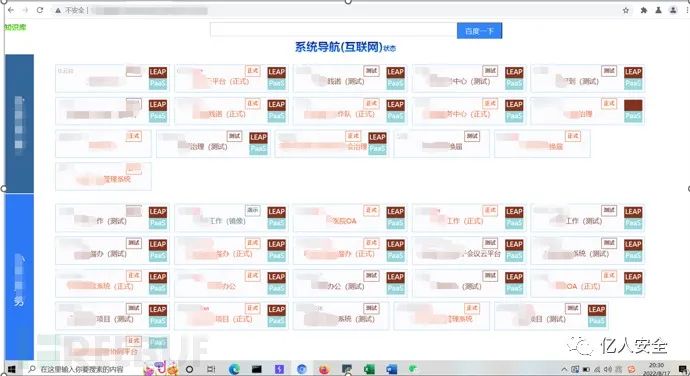Image resolution: width=690 pixels, height=376 pixels.
Task: Open the browser profile avatar
Action: pyautogui.click(x=673, y=10)
